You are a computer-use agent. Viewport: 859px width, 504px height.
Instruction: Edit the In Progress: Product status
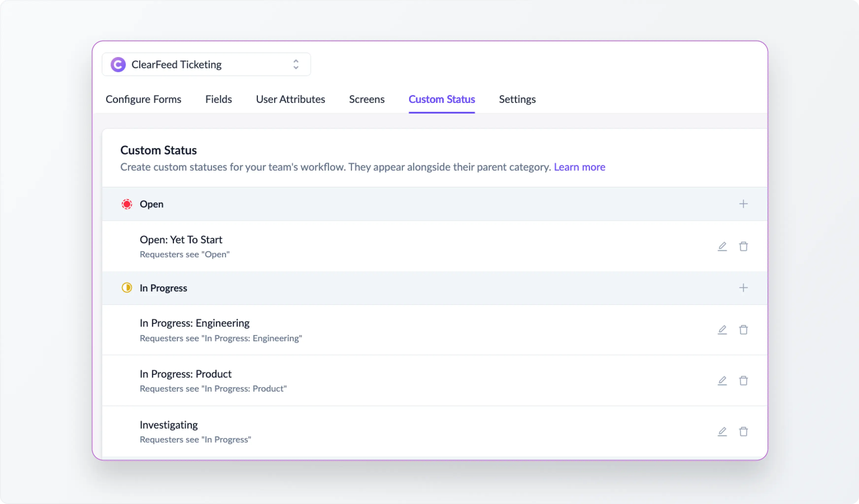(x=722, y=380)
